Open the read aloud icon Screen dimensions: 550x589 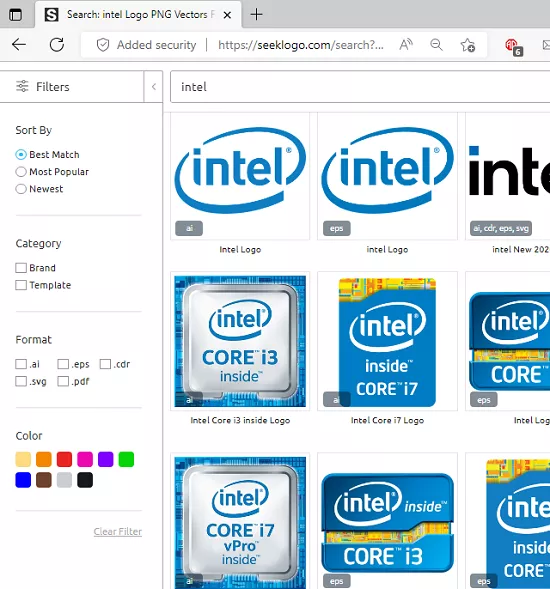(406, 45)
